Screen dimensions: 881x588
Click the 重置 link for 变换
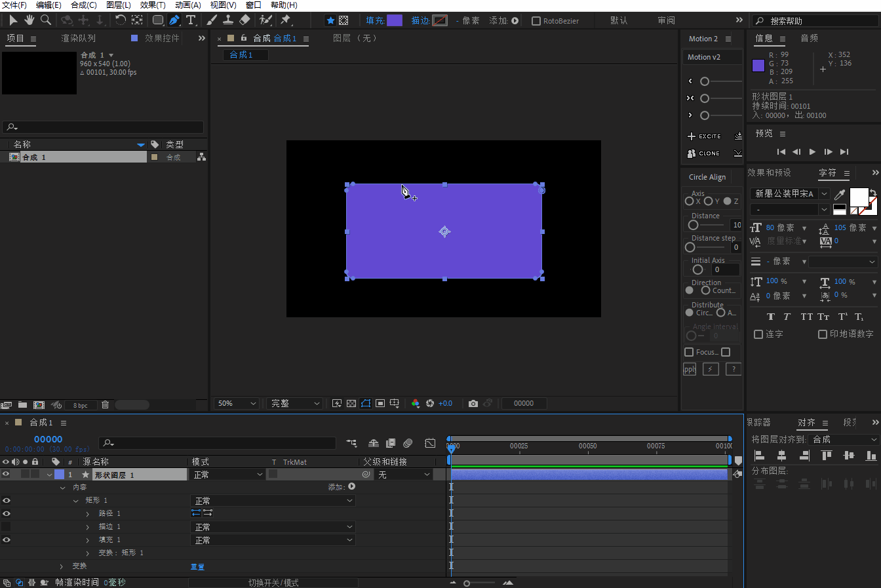pyautogui.click(x=197, y=566)
